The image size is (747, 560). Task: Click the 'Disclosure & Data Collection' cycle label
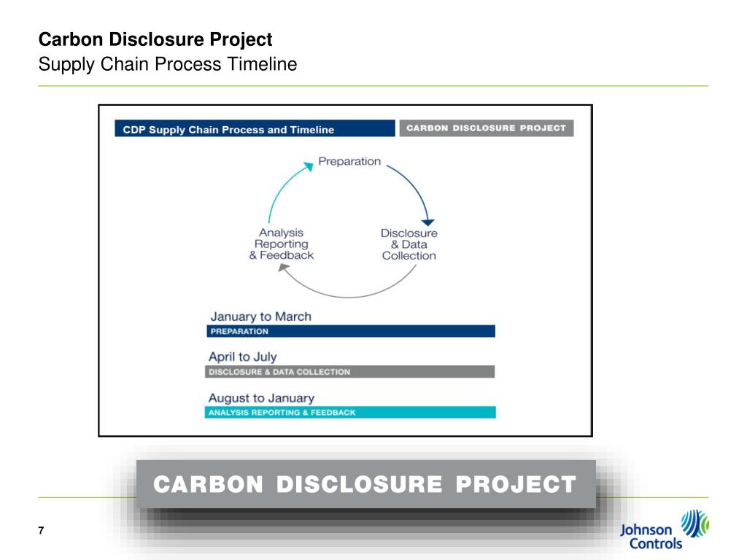409,244
